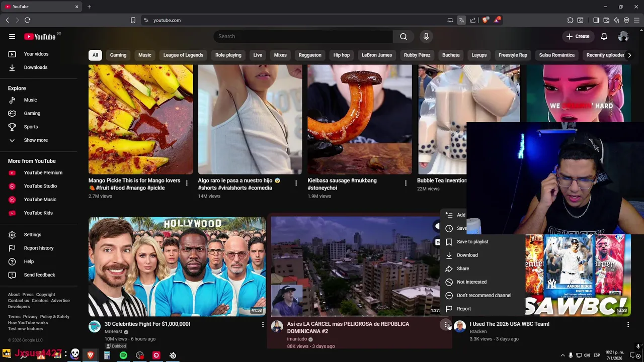This screenshot has width=644, height=362.
Task: Click the search magnifier button
Action: (x=404, y=36)
